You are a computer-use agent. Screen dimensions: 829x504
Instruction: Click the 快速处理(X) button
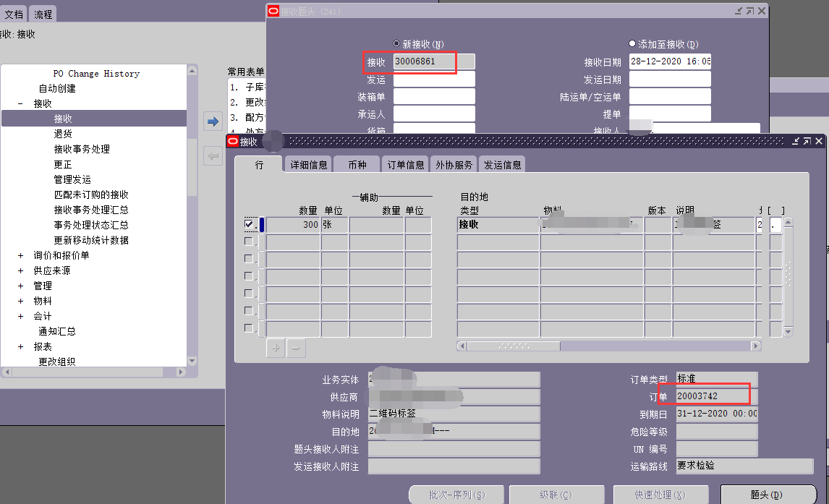pyautogui.click(x=660, y=495)
